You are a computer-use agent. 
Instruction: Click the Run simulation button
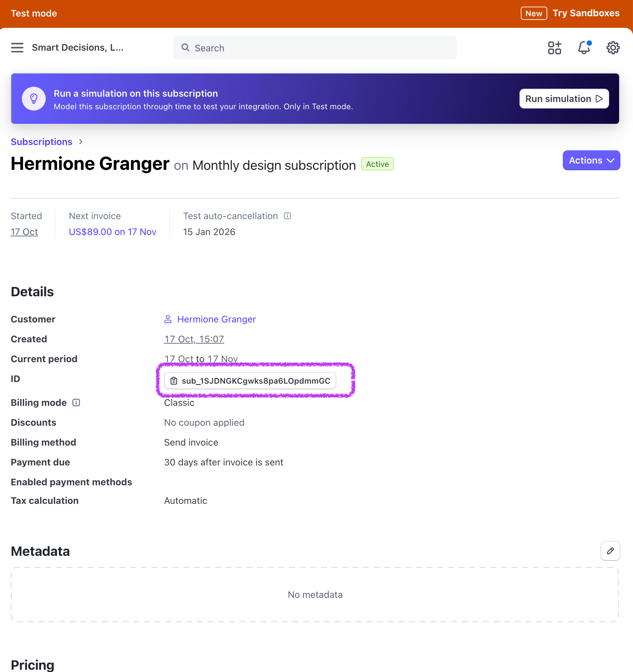(564, 99)
